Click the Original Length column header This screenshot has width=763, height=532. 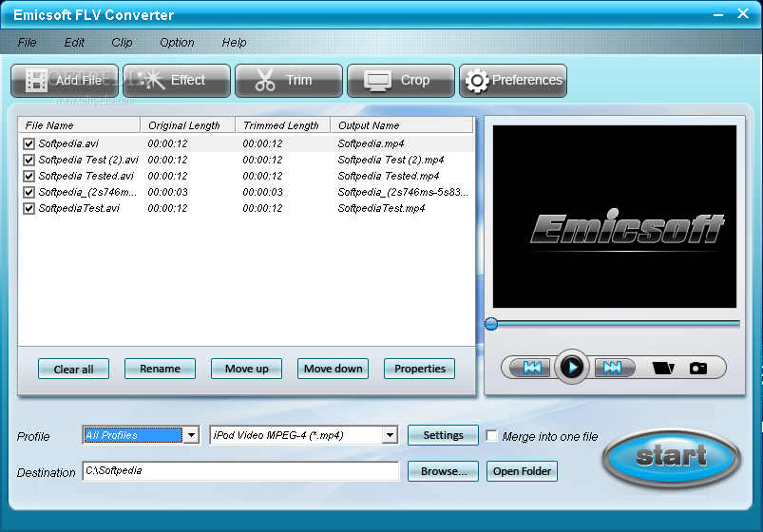coord(188,125)
